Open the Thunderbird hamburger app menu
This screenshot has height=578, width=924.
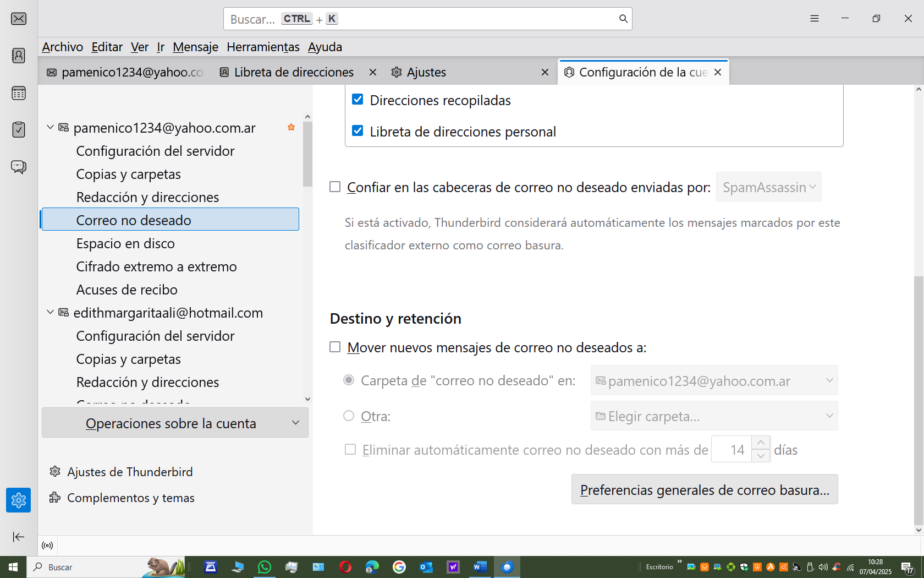tap(815, 19)
